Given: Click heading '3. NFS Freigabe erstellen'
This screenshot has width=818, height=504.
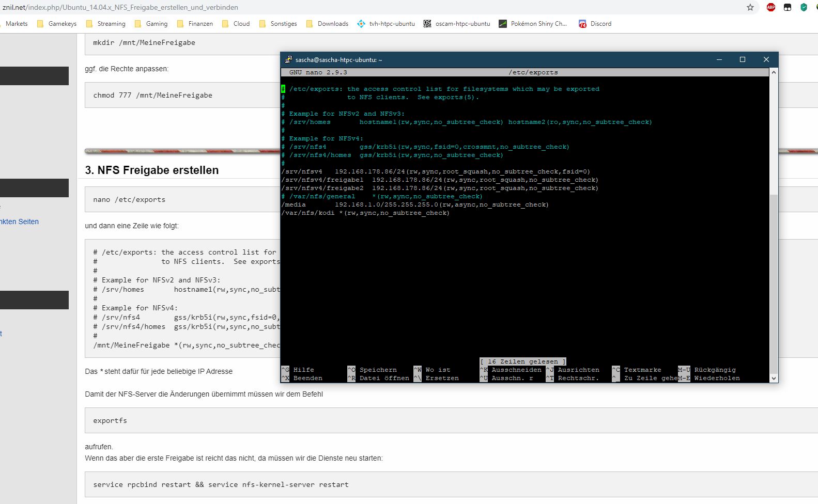Looking at the screenshot, I should (152, 170).
